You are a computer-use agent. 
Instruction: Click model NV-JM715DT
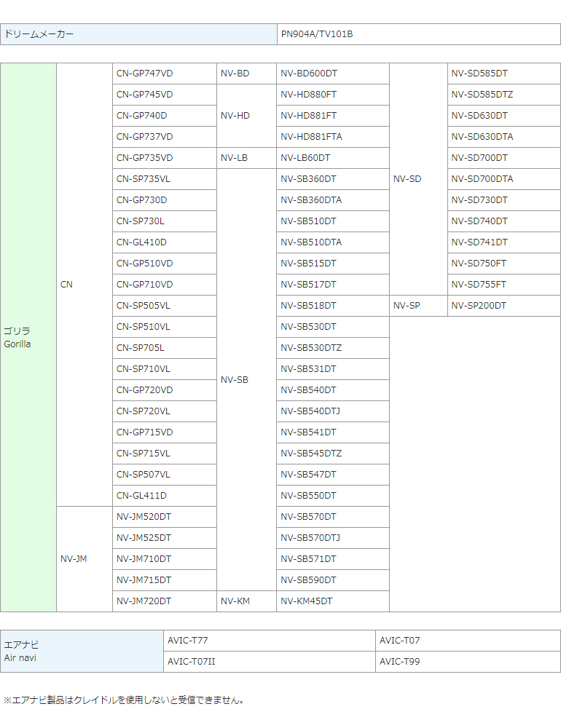165,580
